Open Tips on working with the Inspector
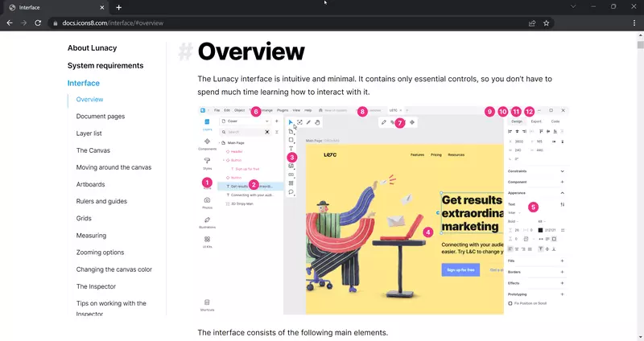Image resolution: width=644 pixels, height=341 pixels. (x=111, y=308)
